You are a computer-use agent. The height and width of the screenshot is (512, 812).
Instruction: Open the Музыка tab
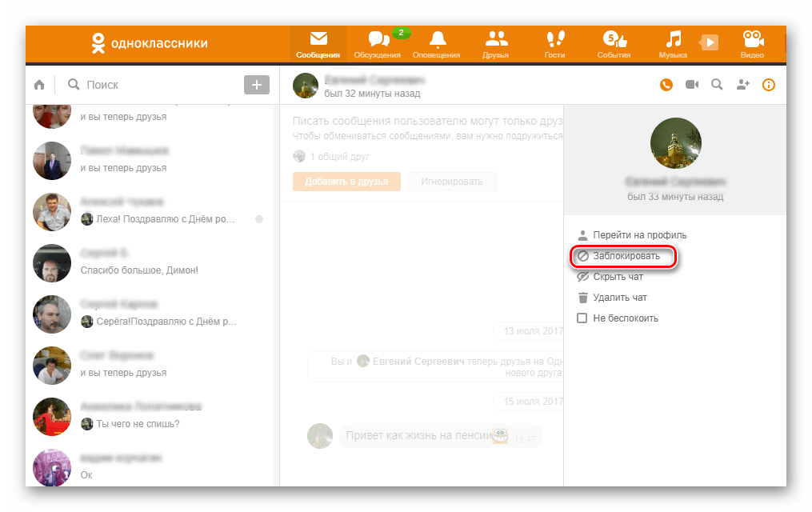pos(673,45)
